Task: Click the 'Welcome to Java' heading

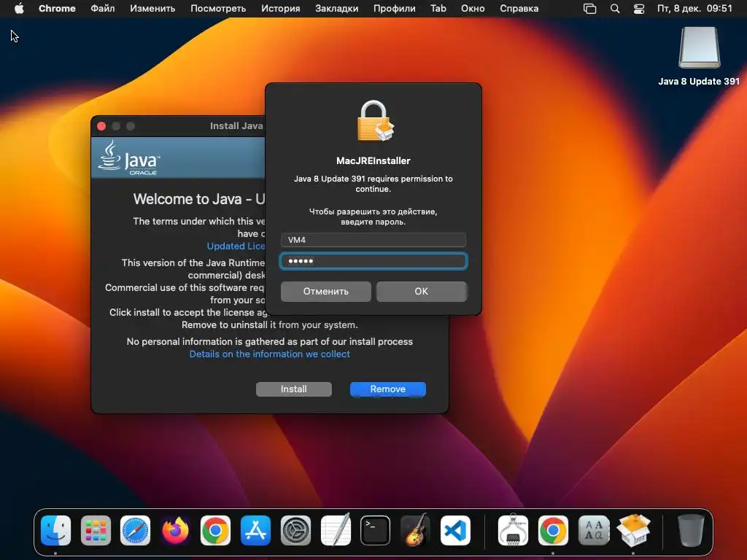Action: click(199, 199)
